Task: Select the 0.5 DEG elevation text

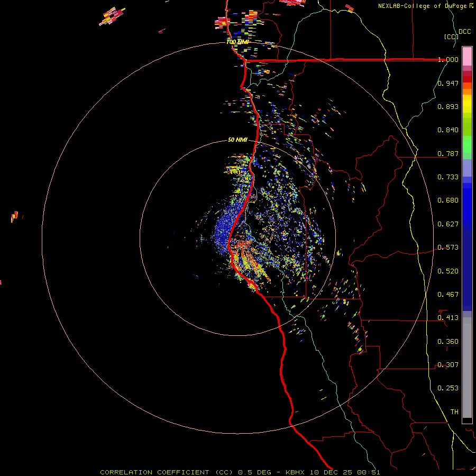Action: (x=255, y=472)
